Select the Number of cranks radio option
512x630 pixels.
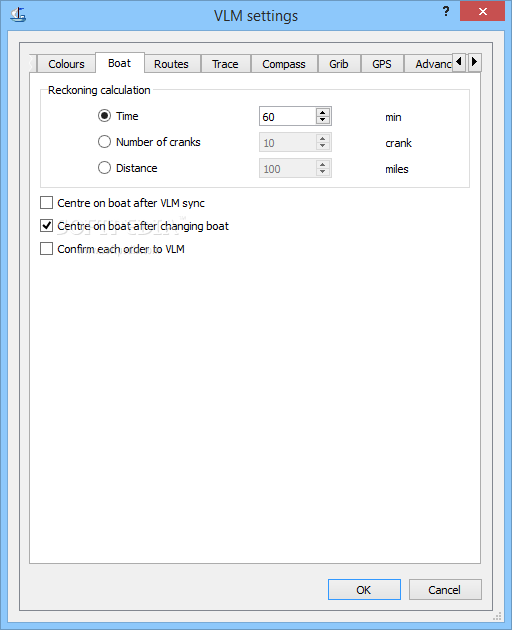click(x=104, y=142)
